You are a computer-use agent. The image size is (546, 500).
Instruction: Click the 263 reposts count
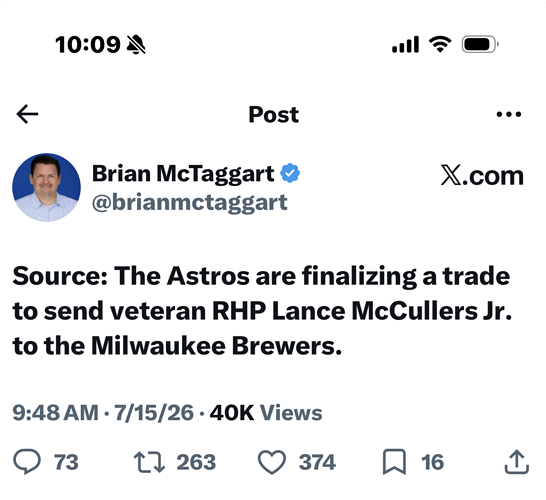[196, 462]
